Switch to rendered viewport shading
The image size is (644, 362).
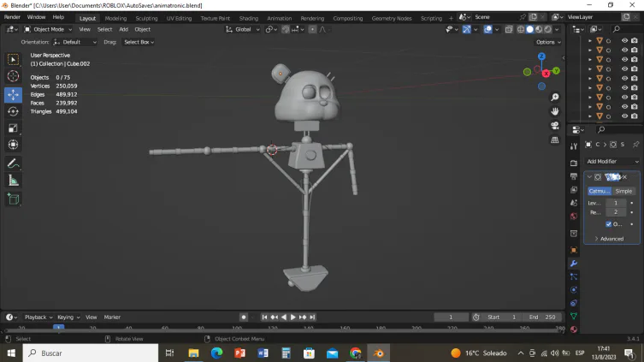(548, 29)
